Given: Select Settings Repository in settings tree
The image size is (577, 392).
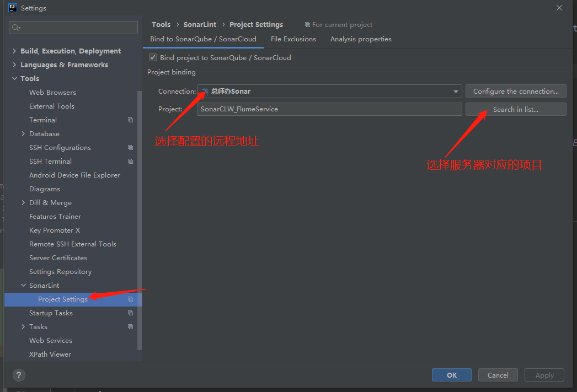Looking at the screenshot, I should (x=60, y=271).
